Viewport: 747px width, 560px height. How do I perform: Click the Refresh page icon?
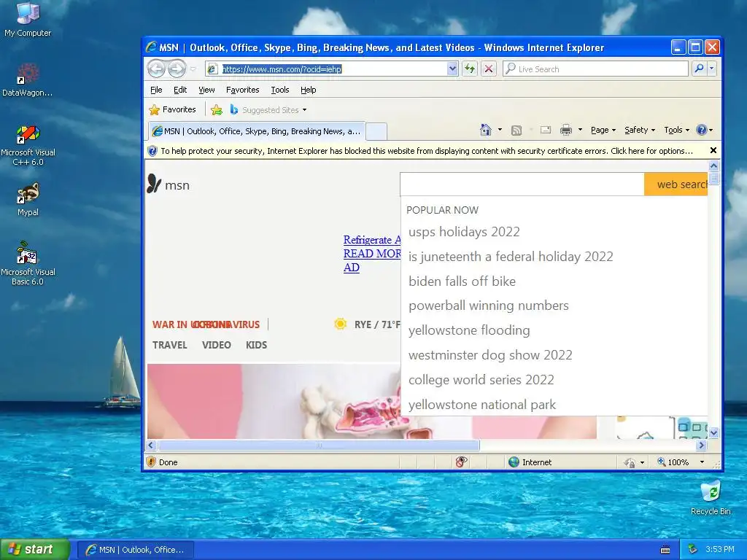click(470, 69)
